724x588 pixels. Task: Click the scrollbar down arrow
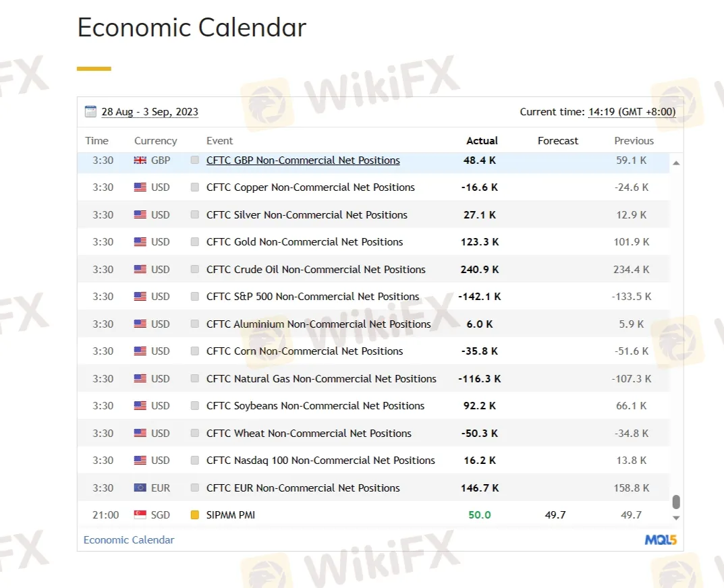point(676,519)
